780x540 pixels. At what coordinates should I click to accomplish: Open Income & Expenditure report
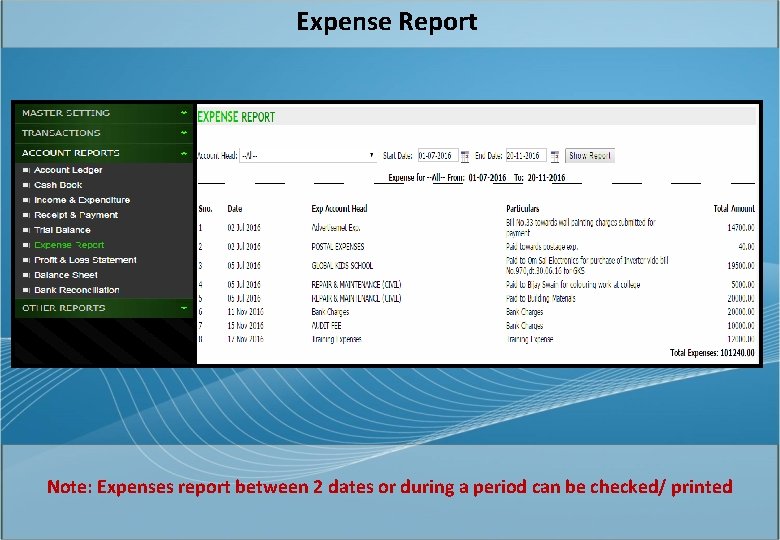click(82, 200)
